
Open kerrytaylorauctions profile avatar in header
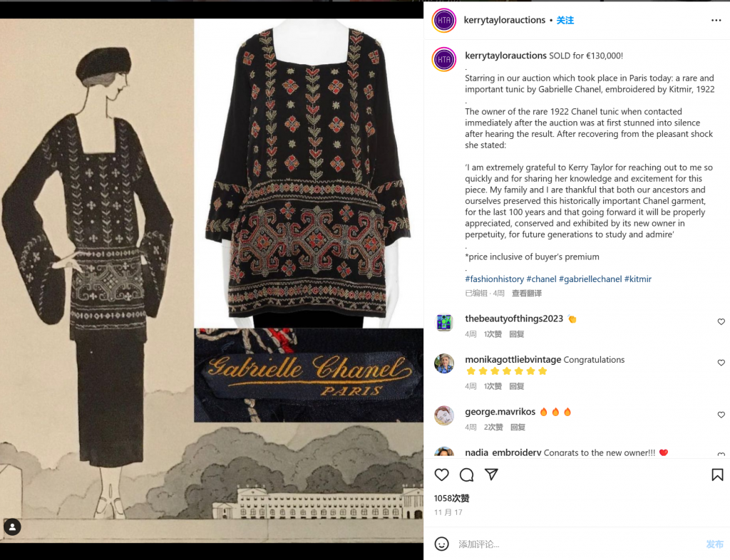click(x=444, y=21)
